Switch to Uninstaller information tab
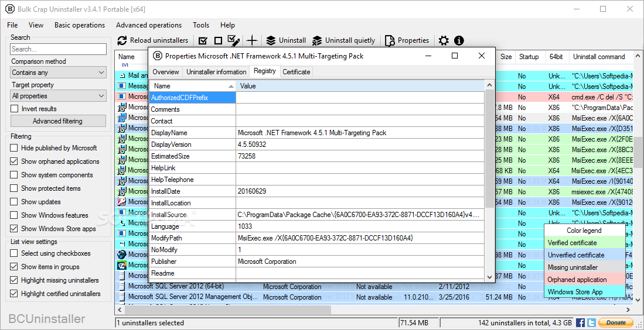Screen dimensions: 644x330 pyautogui.click(x=216, y=72)
